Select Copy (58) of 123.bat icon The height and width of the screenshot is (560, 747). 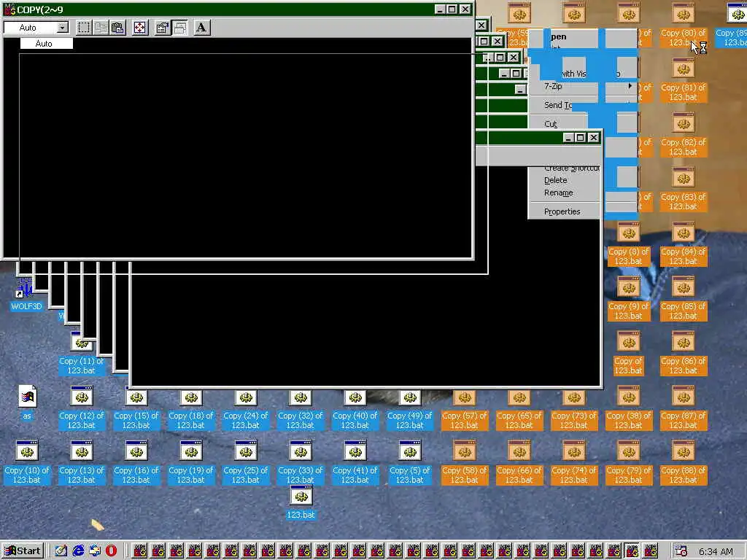pyautogui.click(x=465, y=463)
